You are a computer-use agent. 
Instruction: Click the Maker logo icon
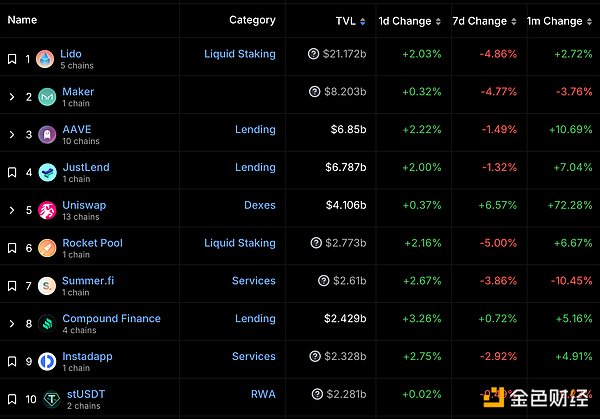[47, 97]
